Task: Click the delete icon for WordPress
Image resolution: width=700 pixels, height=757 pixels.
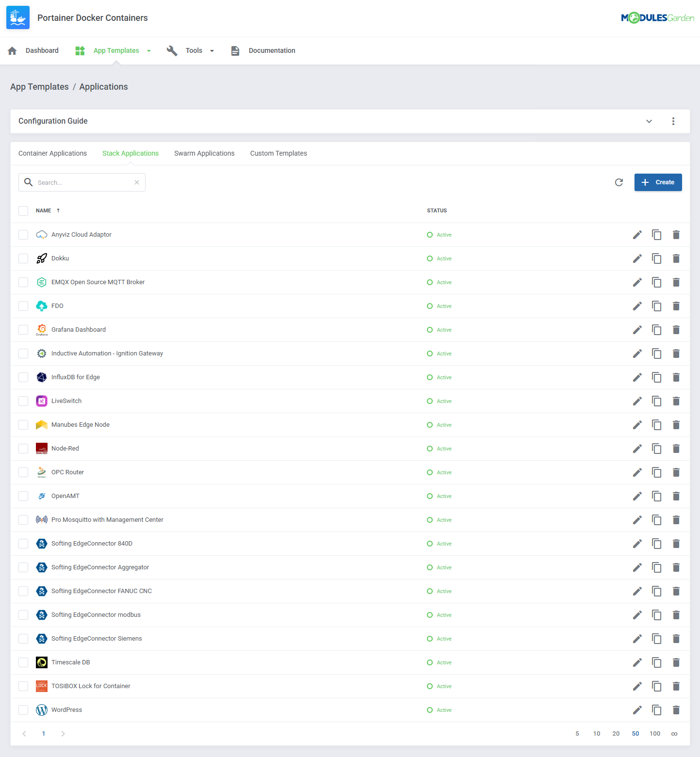Action: (x=676, y=709)
